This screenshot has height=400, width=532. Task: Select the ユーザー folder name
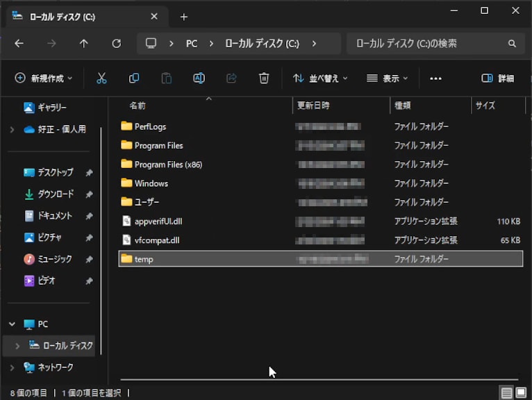pos(147,202)
